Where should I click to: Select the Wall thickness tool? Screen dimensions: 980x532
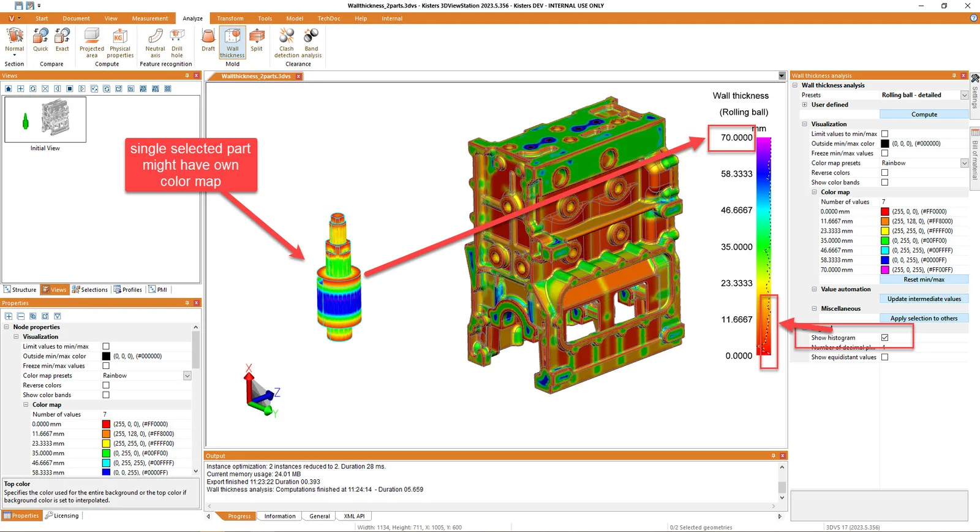(x=233, y=43)
